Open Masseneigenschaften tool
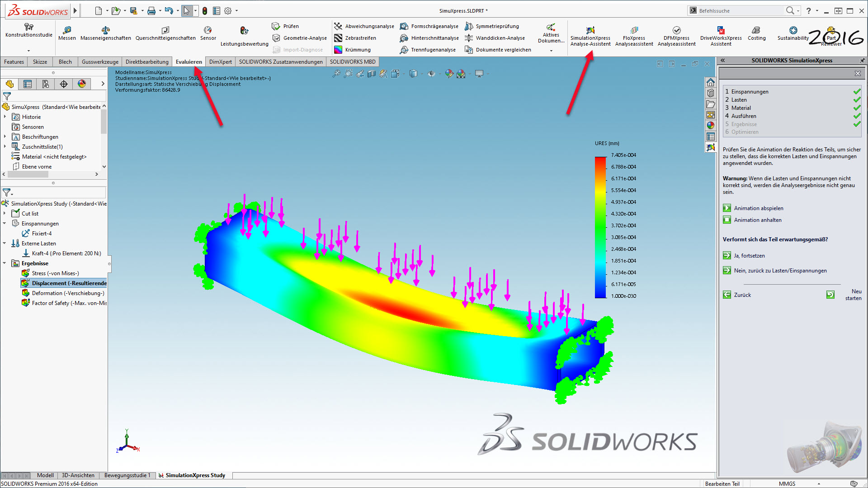Image resolution: width=868 pixels, height=488 pixels. click(x=105, y=33)
